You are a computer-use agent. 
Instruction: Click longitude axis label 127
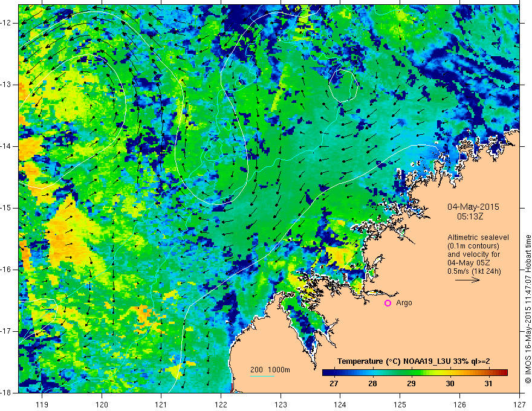pos(519,404)
